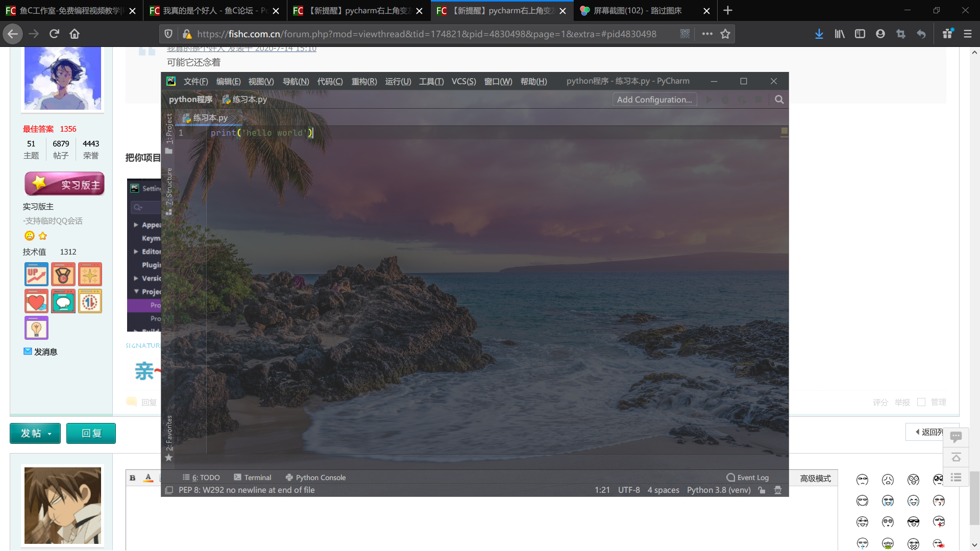Click the yellow inspection indicator in editor
This screenshot has height=551, width=980.
[x=785, y=132]
